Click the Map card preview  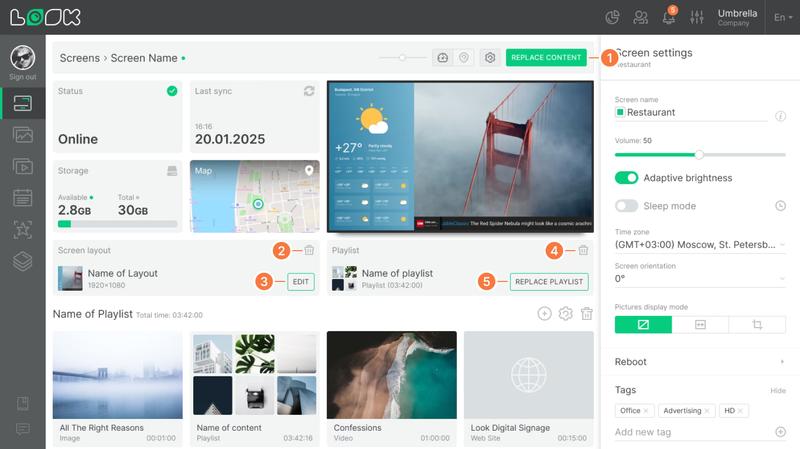pos(255,196)
